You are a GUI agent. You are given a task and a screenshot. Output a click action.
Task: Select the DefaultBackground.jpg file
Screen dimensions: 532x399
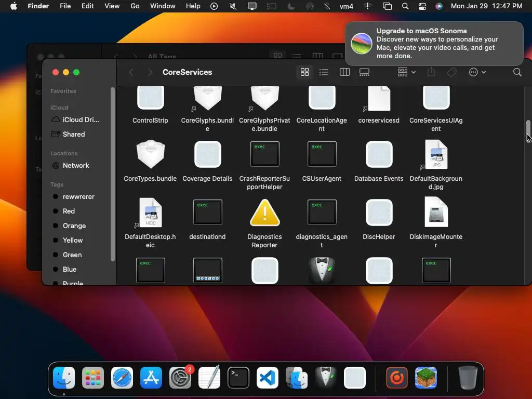[x=436, y=154]
